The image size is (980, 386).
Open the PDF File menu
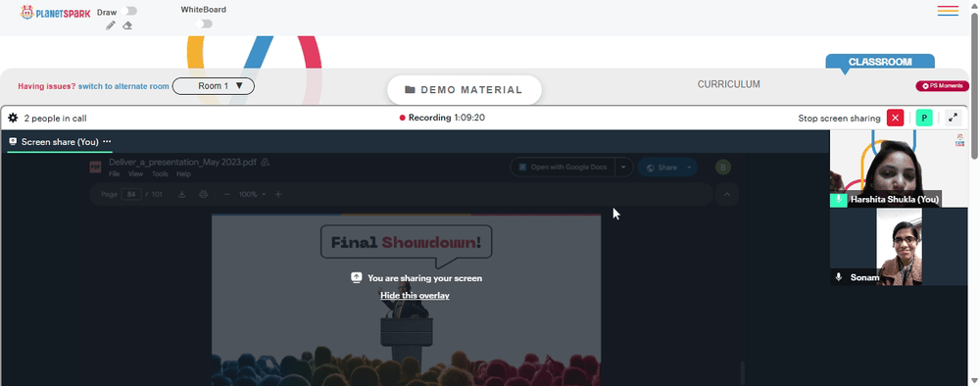tap(115, 174)
